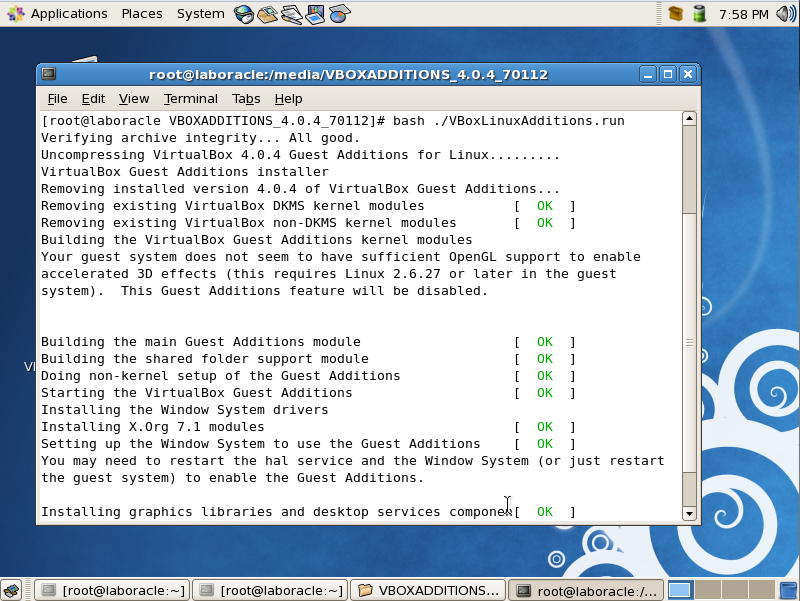Click the 'requires Linux 2.6.27 or later' line

[x=329, y=273]
